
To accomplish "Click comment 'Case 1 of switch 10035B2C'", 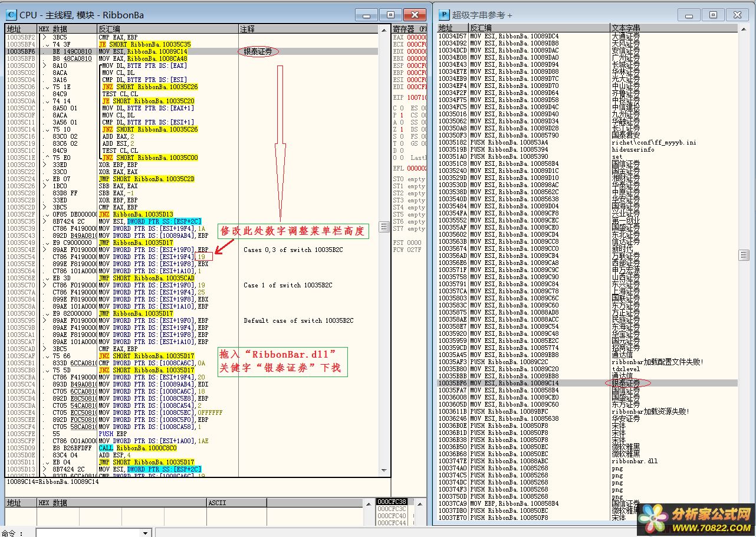I will [x=288, y=285].
